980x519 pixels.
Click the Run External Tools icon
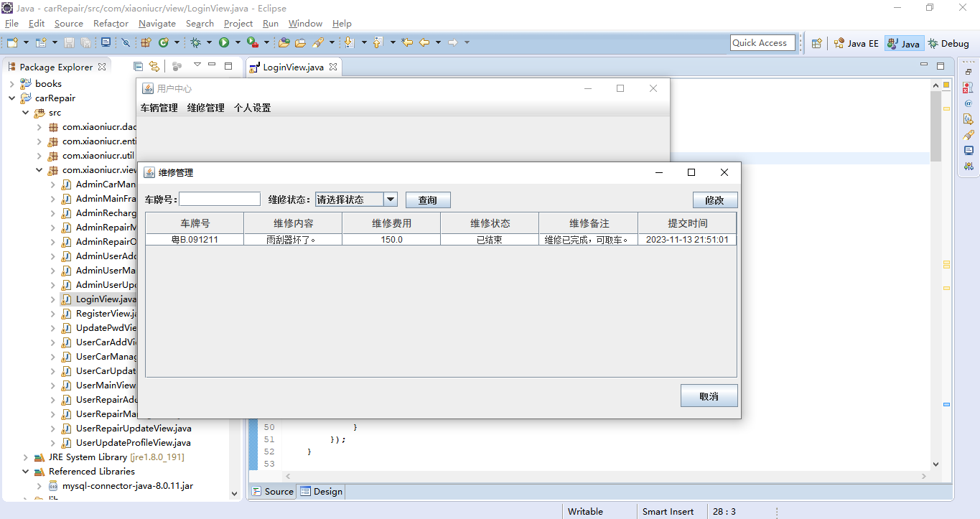point(253,42)
